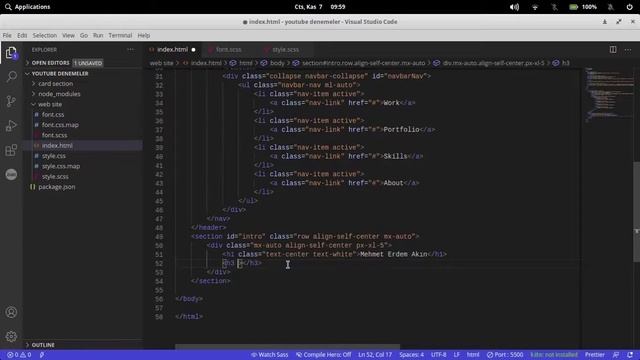Click Watch Sass in status bar
The image size is (640, 360).
(269, 355)
